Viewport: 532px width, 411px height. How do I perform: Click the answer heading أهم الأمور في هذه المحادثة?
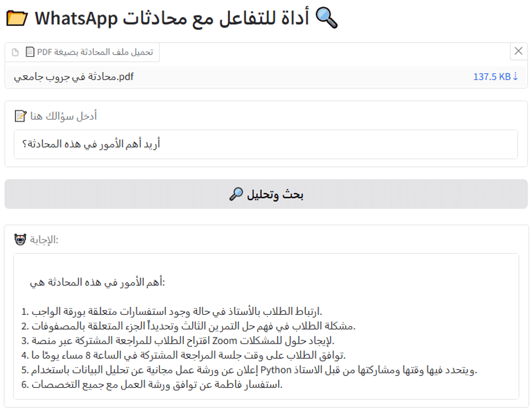click(x=98, y=282)
